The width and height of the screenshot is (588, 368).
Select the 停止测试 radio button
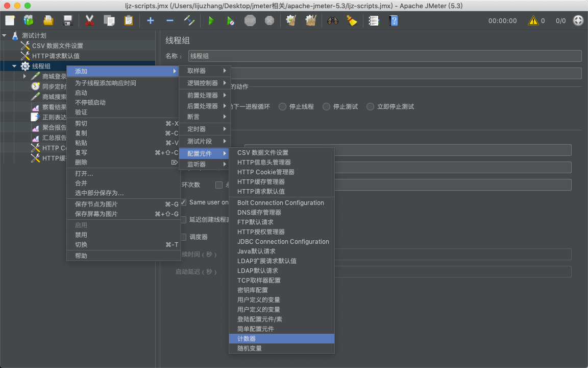point(326,107)
